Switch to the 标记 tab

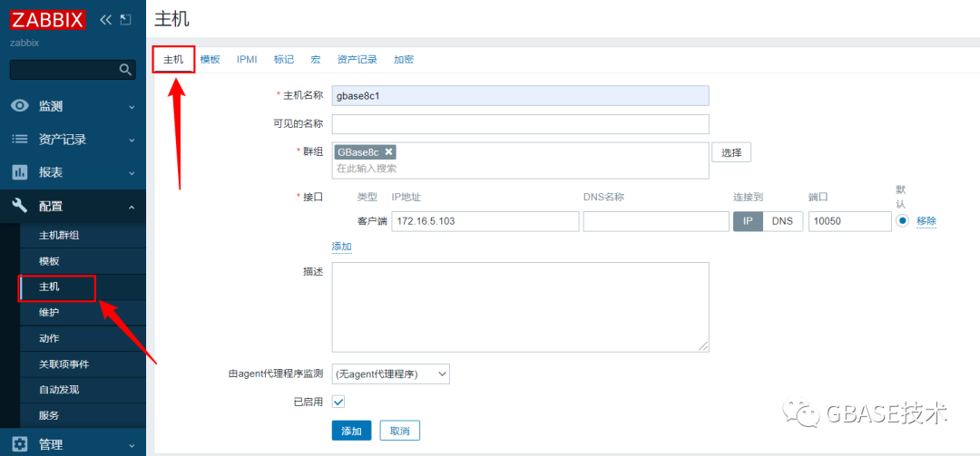click(284, 60)
